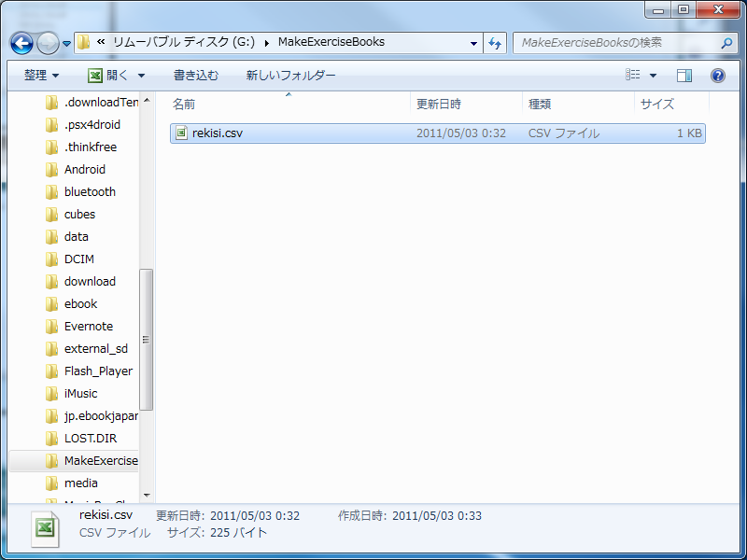747x560 pixels.
Task: Toggle the preview pane icon
Action: (684, 76)
